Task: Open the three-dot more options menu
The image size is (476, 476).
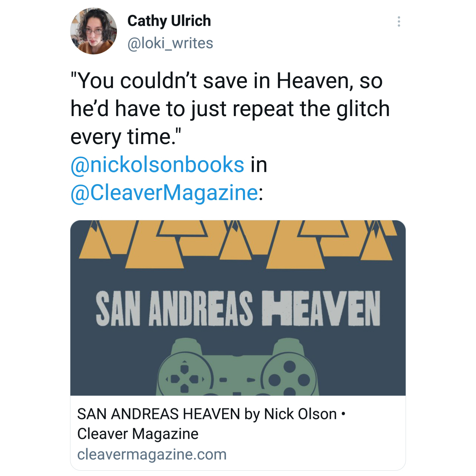Action: (x=399, y=22)
